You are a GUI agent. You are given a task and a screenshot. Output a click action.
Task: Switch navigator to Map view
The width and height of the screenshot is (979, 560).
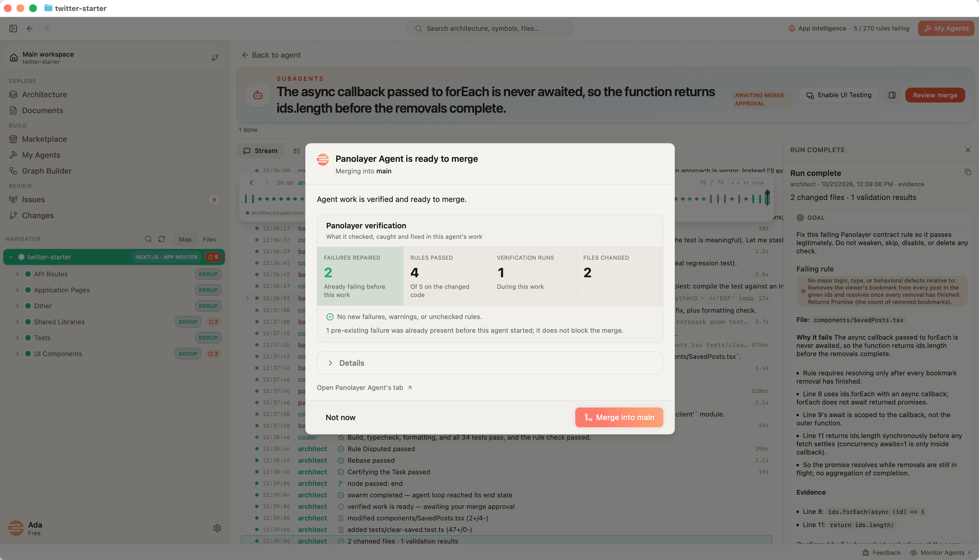click(x=185, y=239)
